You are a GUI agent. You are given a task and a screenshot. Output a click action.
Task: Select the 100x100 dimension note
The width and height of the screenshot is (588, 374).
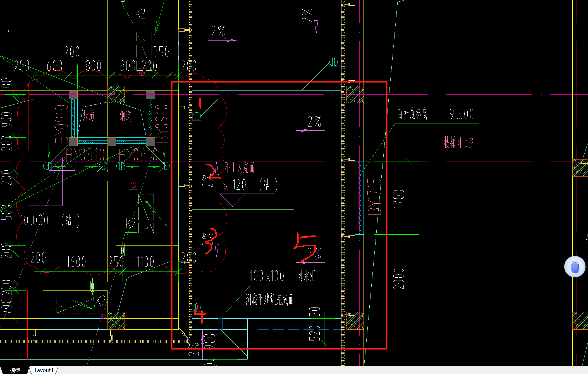pos(267,276)
